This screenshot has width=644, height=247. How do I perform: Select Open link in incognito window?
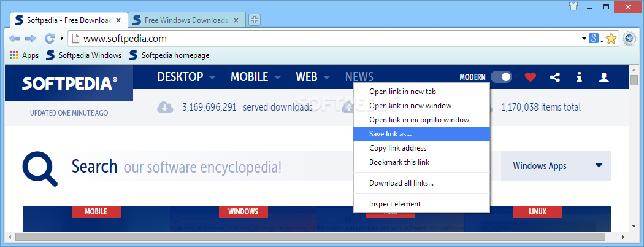(x=422, y=120)
